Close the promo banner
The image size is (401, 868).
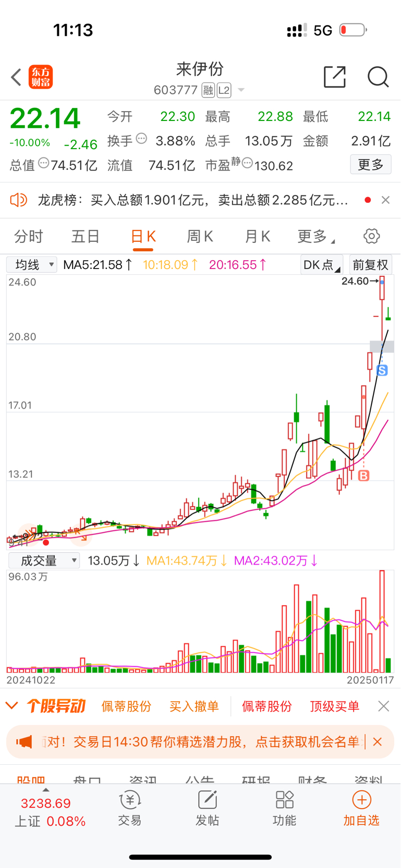pyautogui.click(x=378, y=741)
